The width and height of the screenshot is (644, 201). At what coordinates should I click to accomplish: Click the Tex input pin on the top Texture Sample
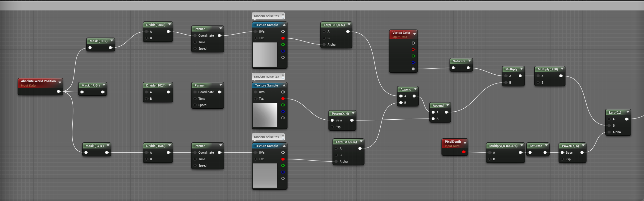pos(255,38)
